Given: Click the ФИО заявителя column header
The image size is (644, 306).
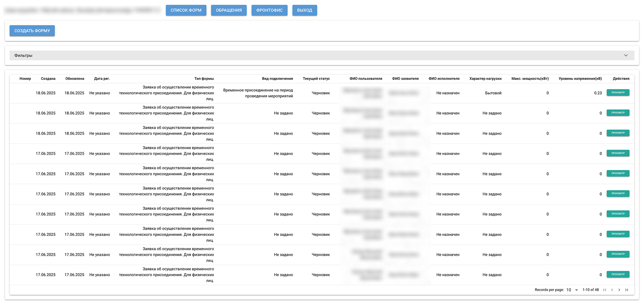Looking at the screenshot, I should tap(405, 79).
